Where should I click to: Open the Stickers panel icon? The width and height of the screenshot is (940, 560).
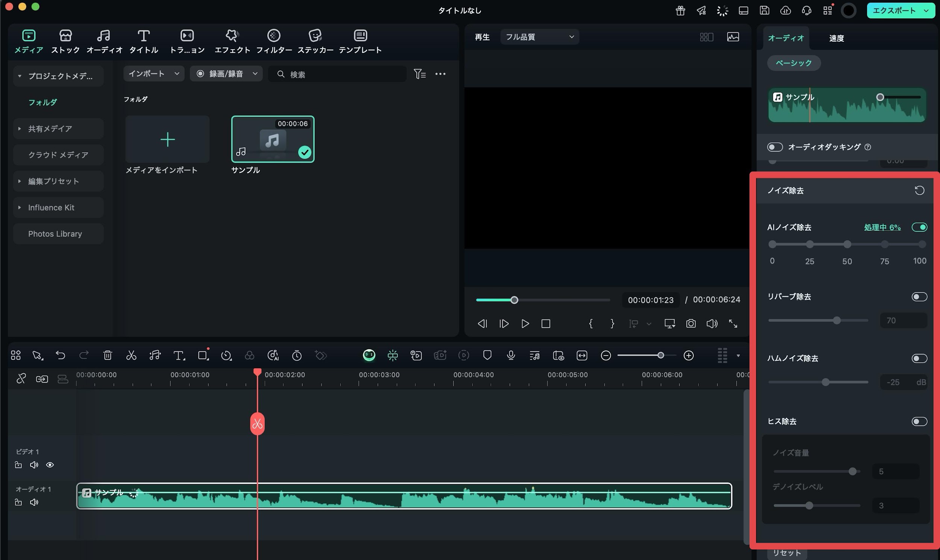[315, 36]
